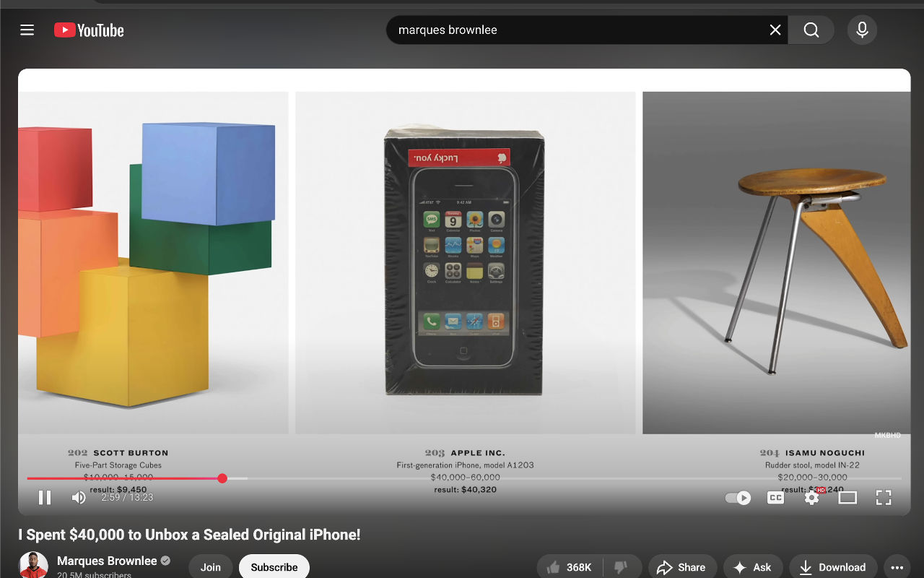Download the video
Viewport: 924px width, 578px height.
coord(833,567)
